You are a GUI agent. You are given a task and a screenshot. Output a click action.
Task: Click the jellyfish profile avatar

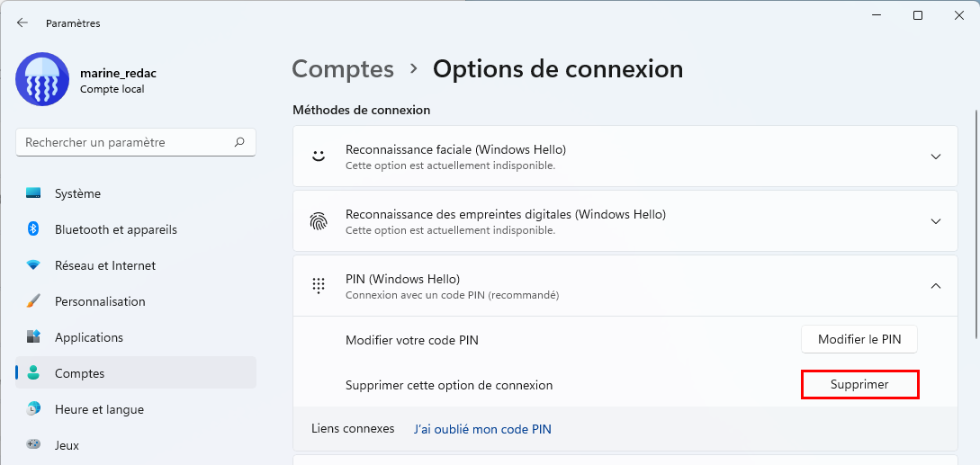click(x=42, y=79)
